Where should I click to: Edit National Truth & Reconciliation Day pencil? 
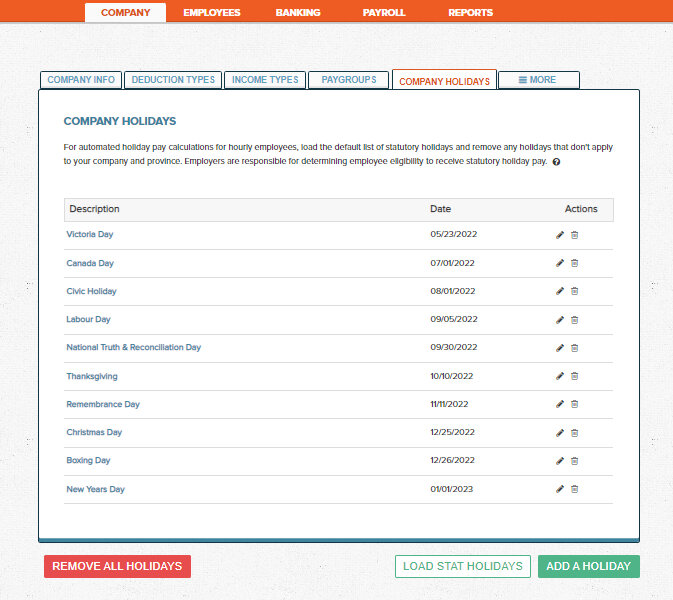tap(560, 348)
